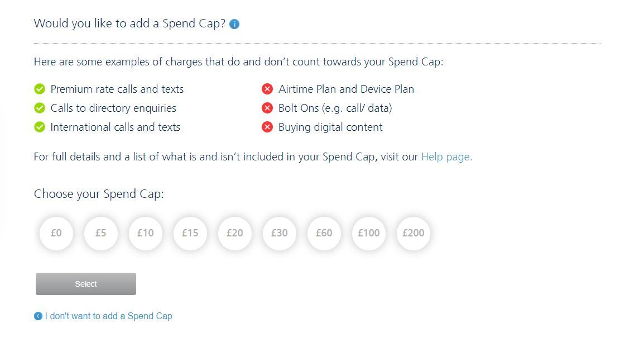Viewport: 644px width, 337px height.
Task: Click green tick beside International calls and texts
Action: point(40,127)
